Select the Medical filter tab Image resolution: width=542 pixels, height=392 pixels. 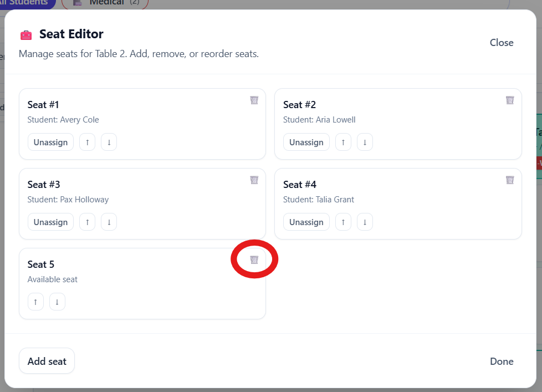tap(105, 3)
